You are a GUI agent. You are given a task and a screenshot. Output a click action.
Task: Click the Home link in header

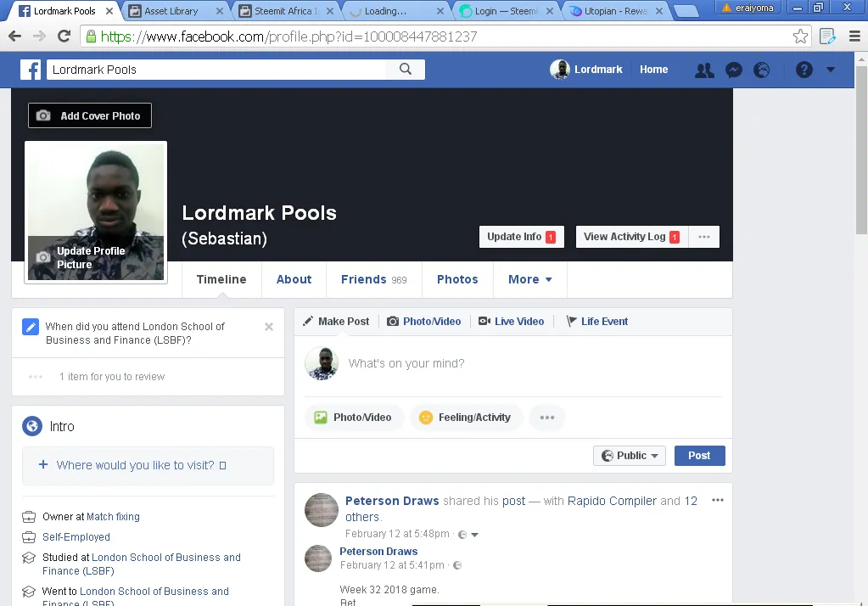click(x=654, y=70)
